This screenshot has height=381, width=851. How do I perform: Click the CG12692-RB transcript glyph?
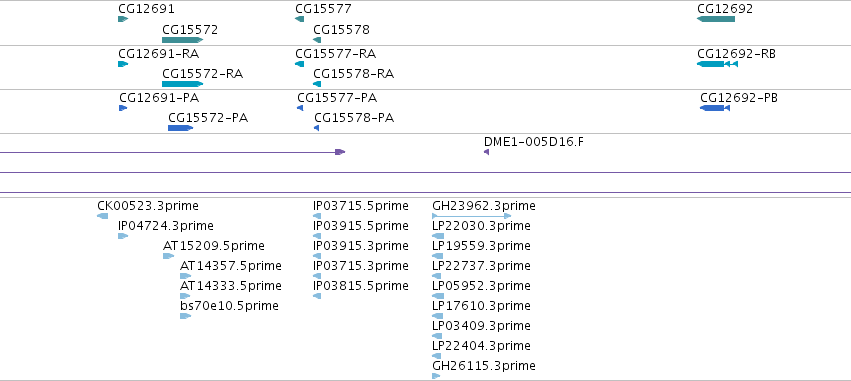(717, 64)
